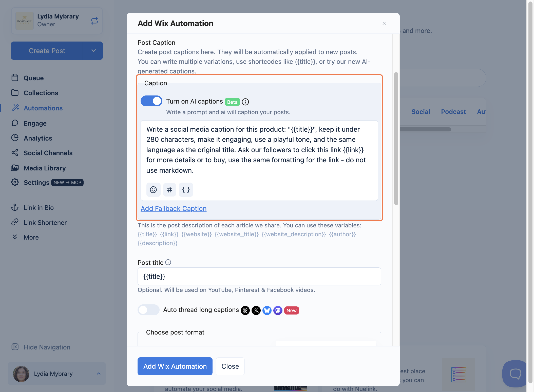Switch to the Podcast tab

click(x=453, y=112)
